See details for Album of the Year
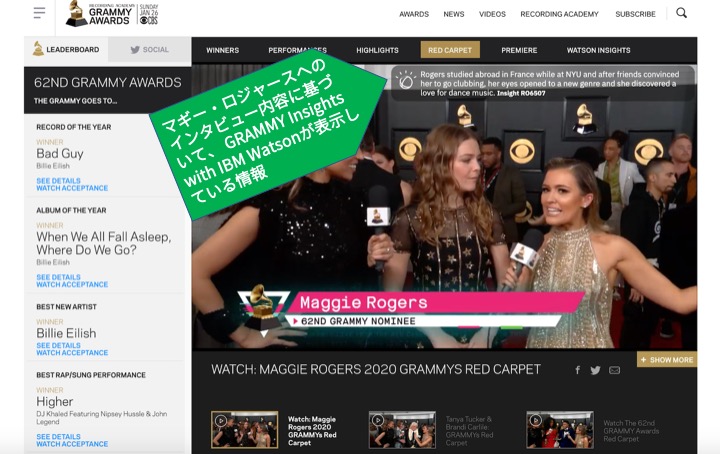Screen dimensions: 720x454 [x=58, y=277]
